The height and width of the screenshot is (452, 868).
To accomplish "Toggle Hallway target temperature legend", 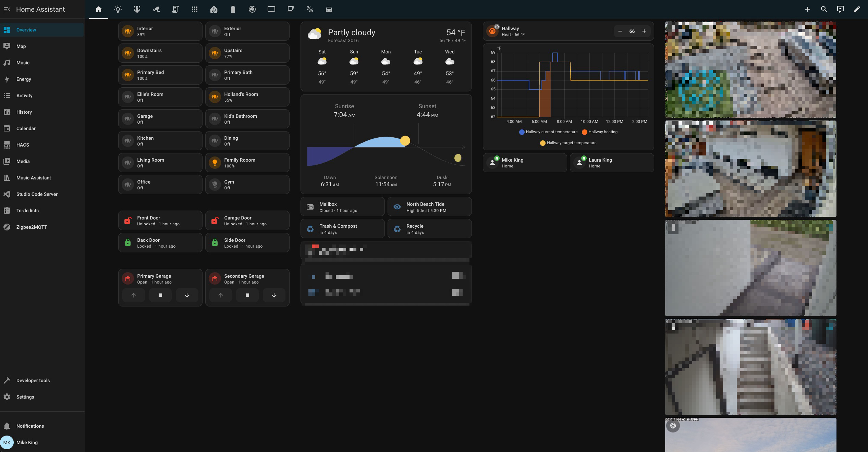I will click(568, 143).
